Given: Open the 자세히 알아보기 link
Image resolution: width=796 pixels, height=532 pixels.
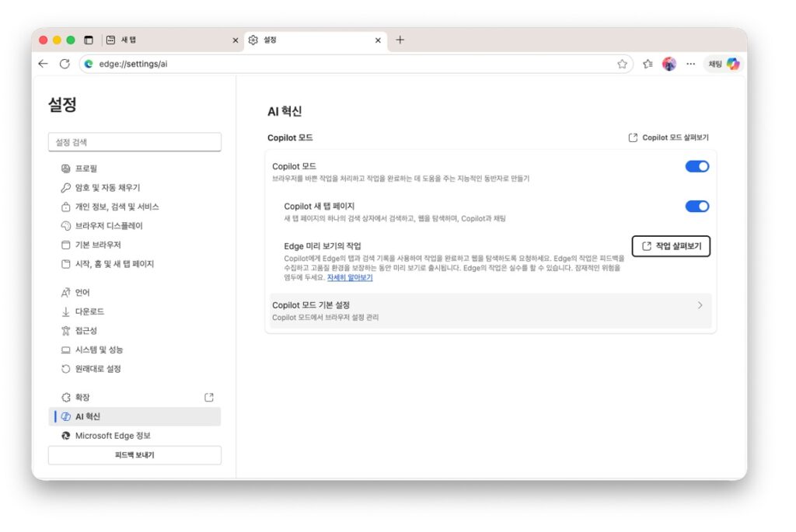Looking at the screenshot, I should click(350, 277).
